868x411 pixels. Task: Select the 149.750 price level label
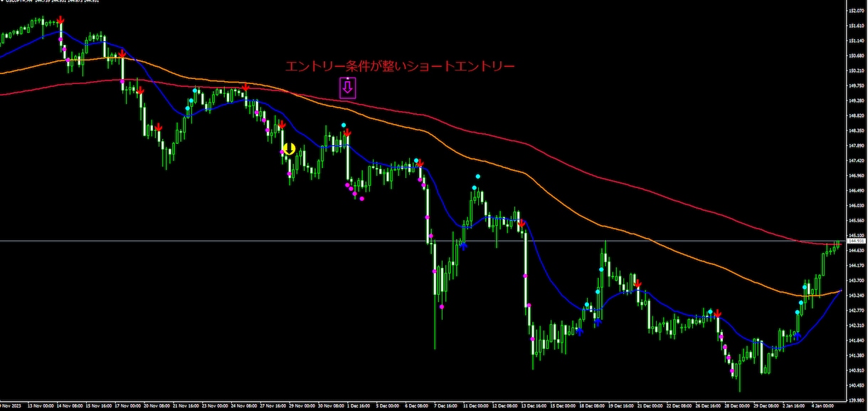click(857, 86)
